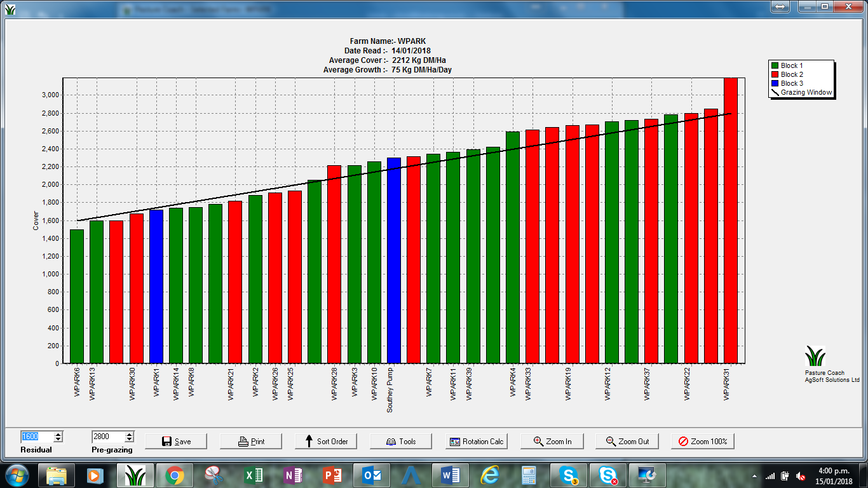Click the Save button with floppy disk icon
868x488 pixels.
176,441
